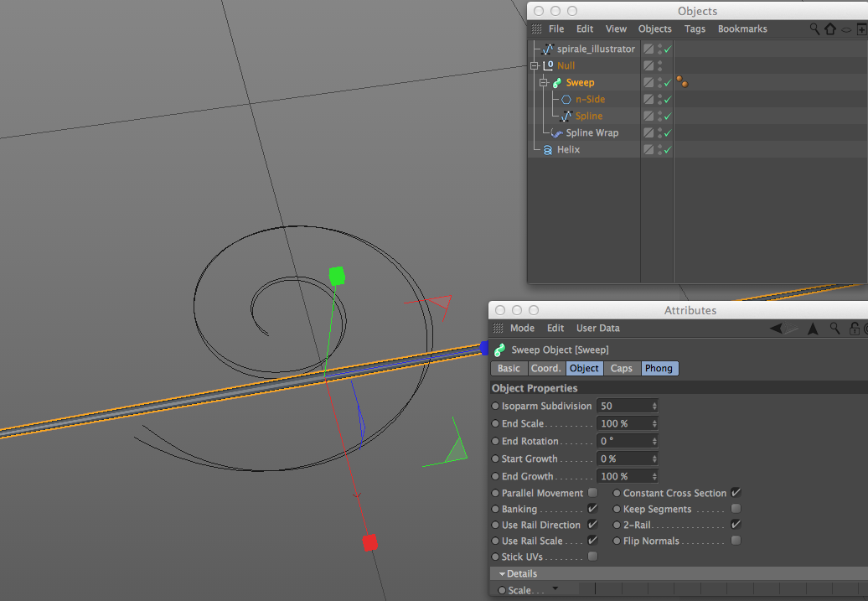Uncheck the Banking checkbox

(x=593, y=509)
